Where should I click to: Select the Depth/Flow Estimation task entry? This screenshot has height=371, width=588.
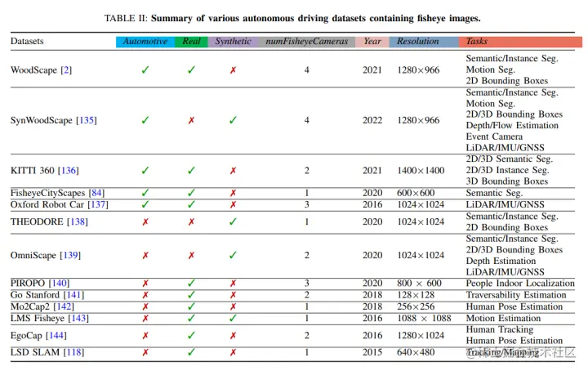pos(512,126)
